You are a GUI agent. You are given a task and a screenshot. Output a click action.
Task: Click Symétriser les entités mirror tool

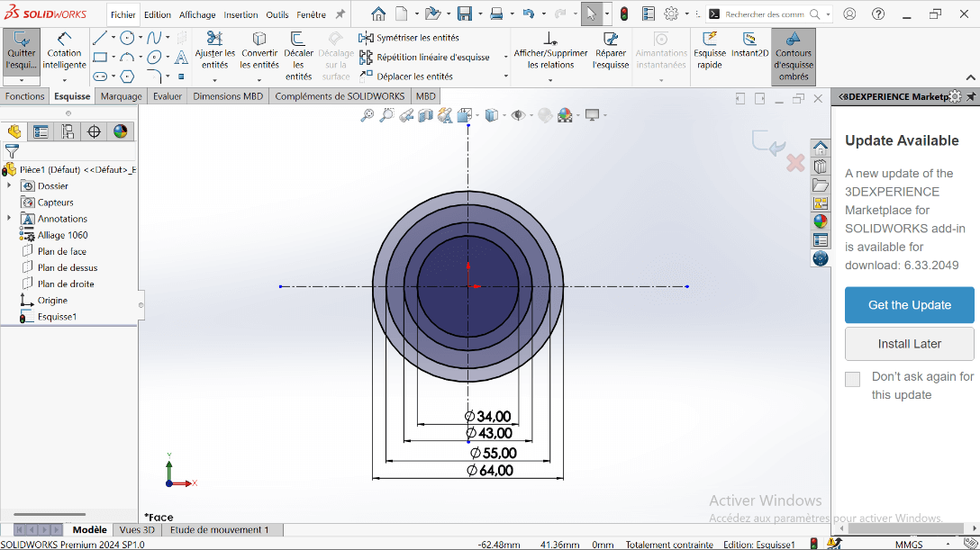pyautogui.click(x=409, y=38)
